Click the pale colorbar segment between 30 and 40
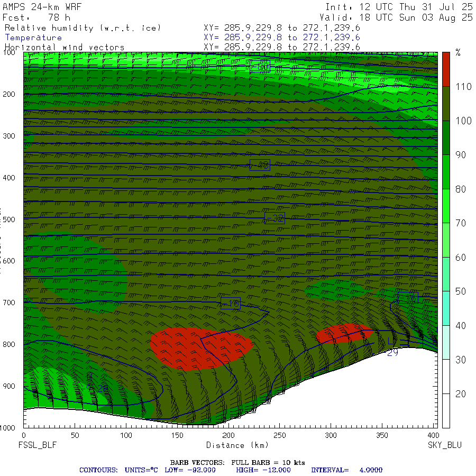 click(x=446, y=343)
